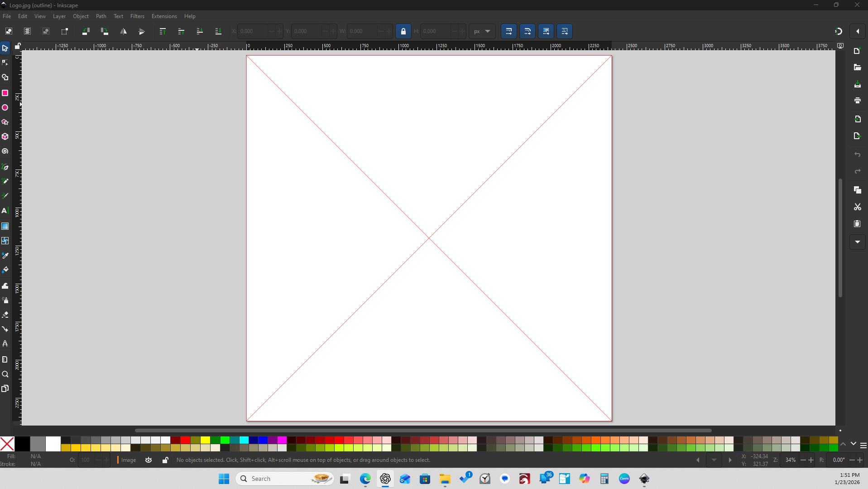Activate the Zoom magnifier tool

coord(5,374)
